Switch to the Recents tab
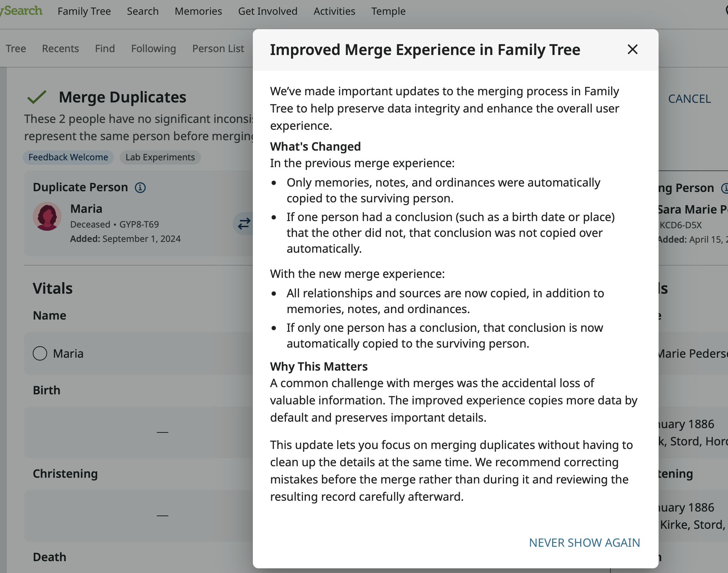 [x=60, y=49]
